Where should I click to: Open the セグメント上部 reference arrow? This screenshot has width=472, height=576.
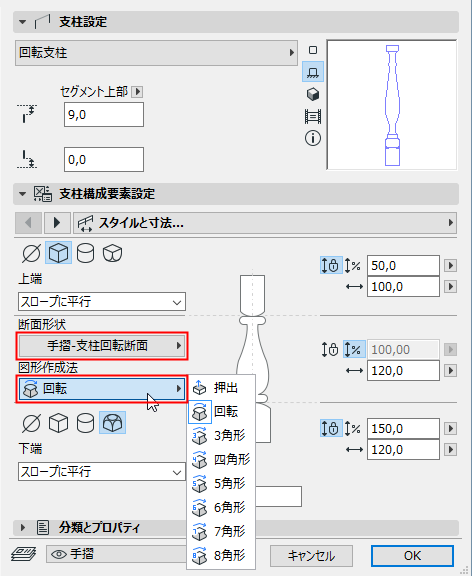[137, 91]
